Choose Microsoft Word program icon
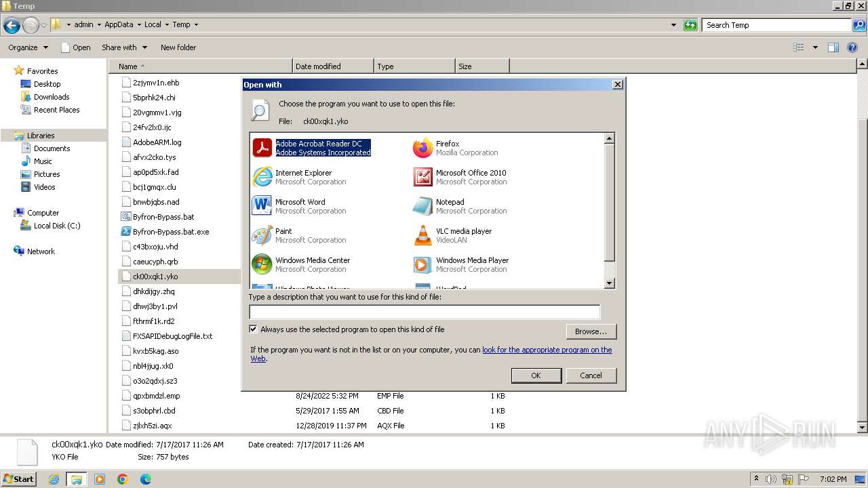This screenshot has height=488, width=868. (262, 206)
